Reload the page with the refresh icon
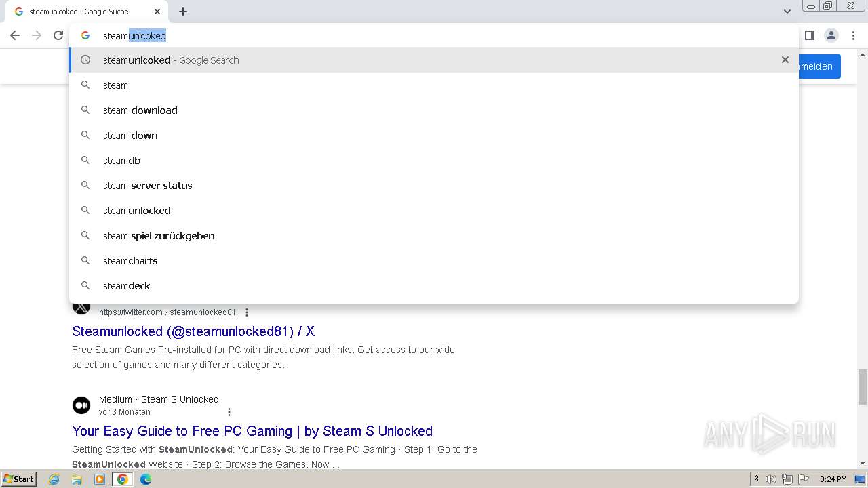This screenshot has width=868, height=488. [x=58, y=35]
